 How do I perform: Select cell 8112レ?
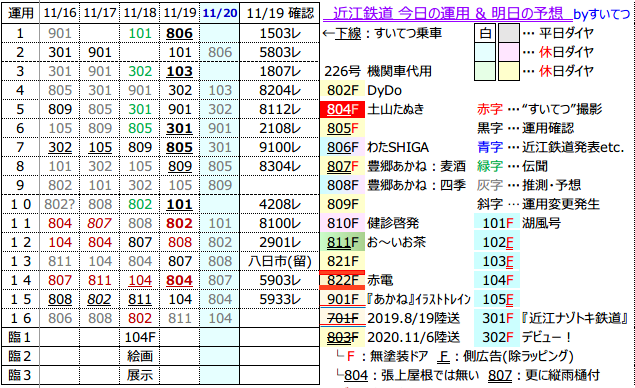280,109
